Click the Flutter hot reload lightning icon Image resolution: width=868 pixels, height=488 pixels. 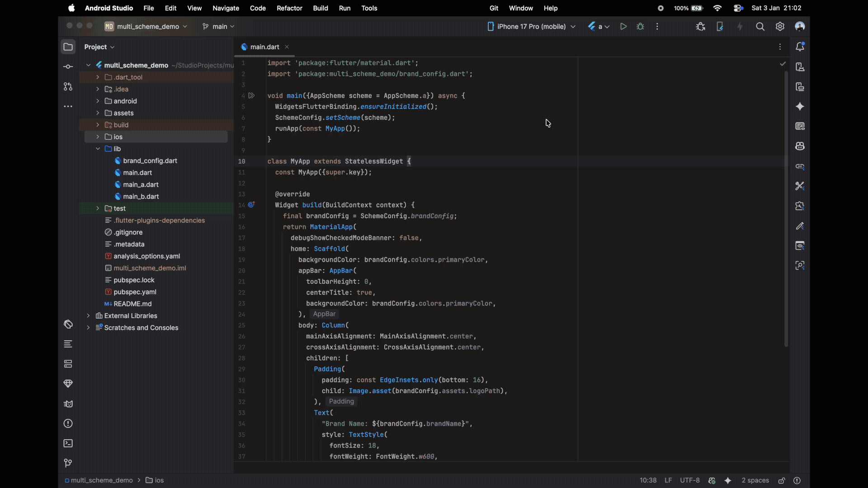(x=740, y=27)
